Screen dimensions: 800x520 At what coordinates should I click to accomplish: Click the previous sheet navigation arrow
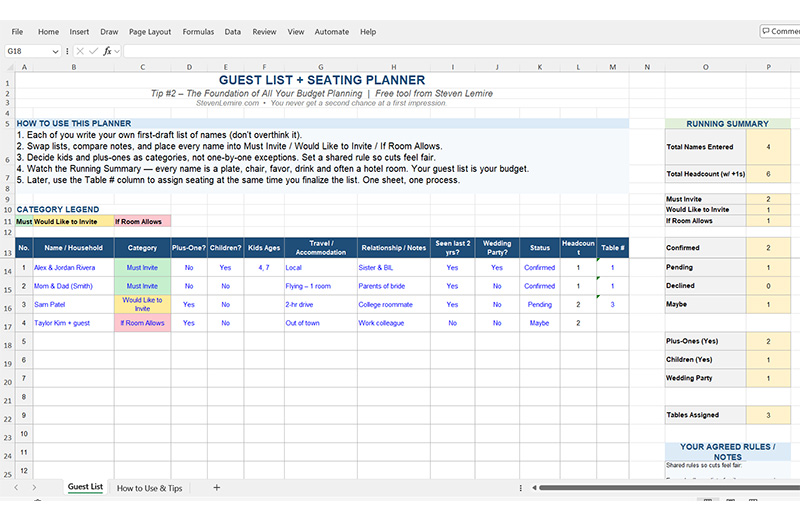click(16, 488)
